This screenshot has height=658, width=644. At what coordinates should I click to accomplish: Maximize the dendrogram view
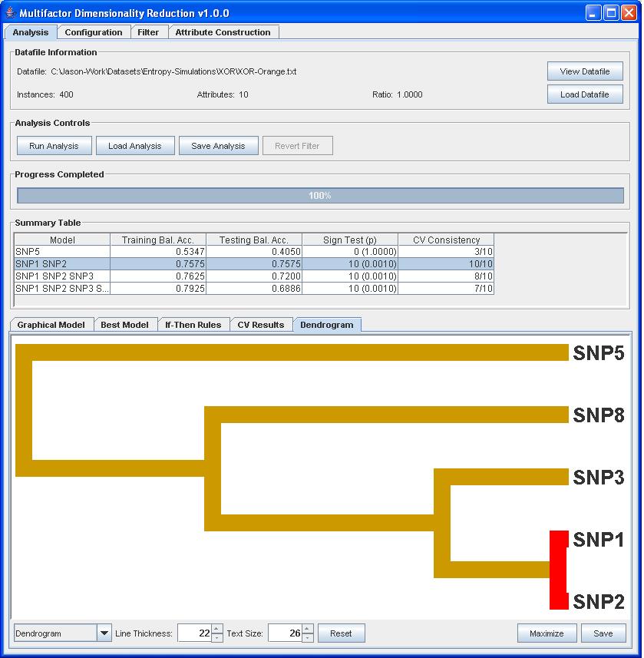546,633
